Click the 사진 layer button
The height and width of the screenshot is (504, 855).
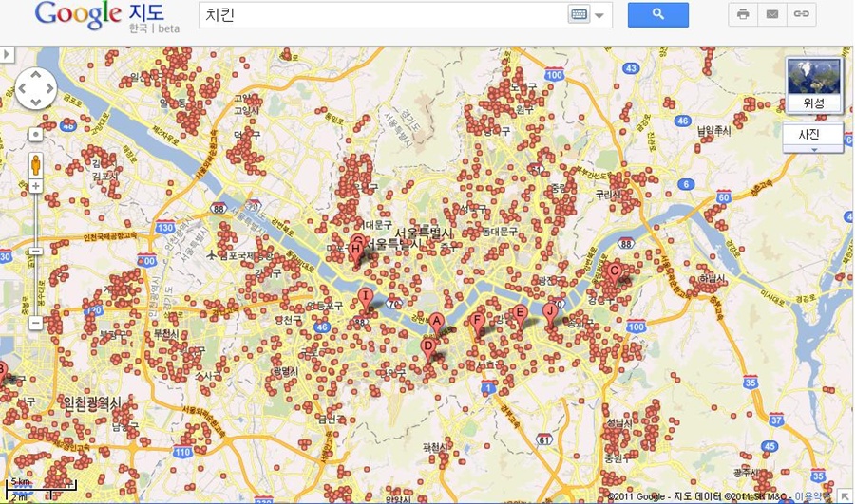click(808, 135)
